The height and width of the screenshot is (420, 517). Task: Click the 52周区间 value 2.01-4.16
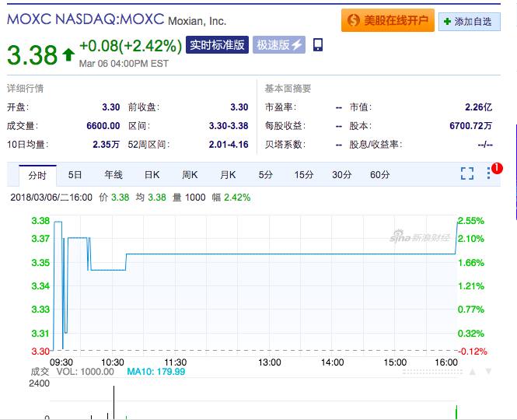[x=229, y=145]
